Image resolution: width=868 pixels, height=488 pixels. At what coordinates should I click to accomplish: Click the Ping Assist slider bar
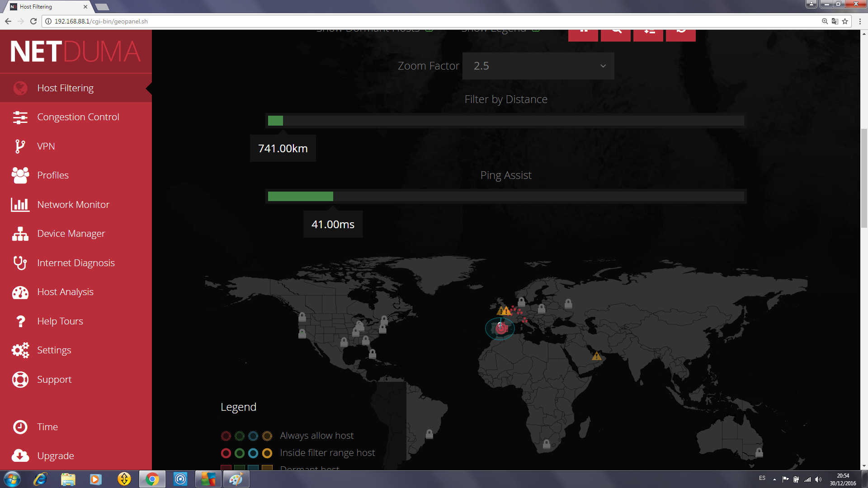[x=505, y=196]
